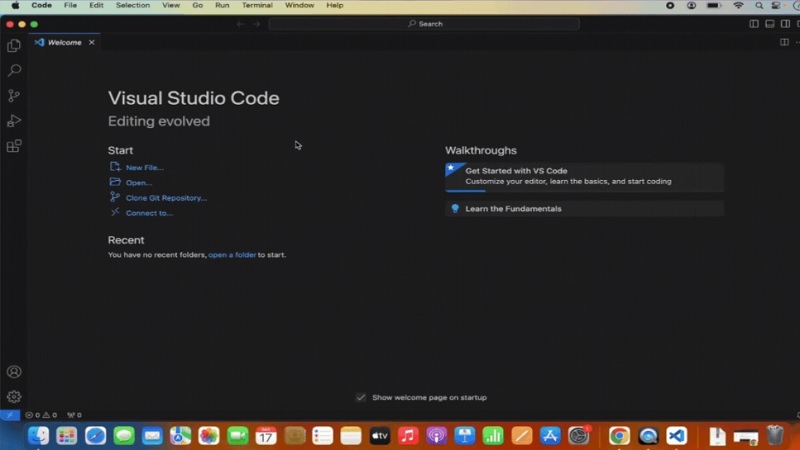Click the New File icon under Start
The width and height of the screenshot is (800, 450).
tap(115, 167)
